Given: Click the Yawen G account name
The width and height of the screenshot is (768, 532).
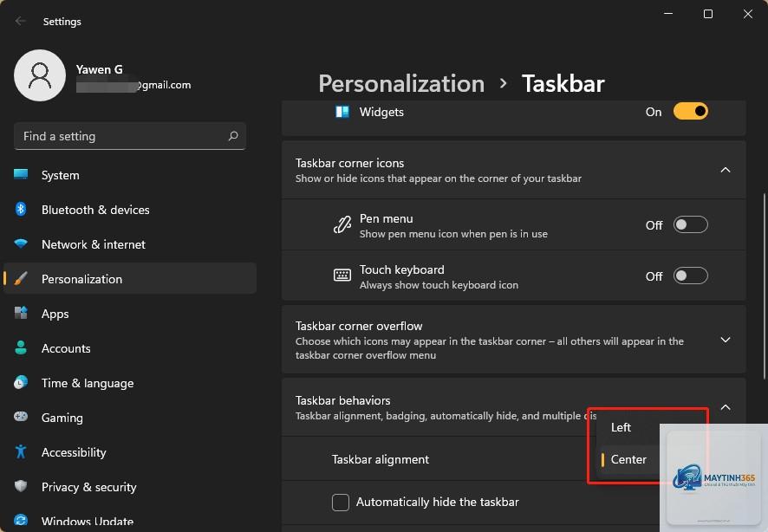Looking at the screenshot, I should click(100, 69).
